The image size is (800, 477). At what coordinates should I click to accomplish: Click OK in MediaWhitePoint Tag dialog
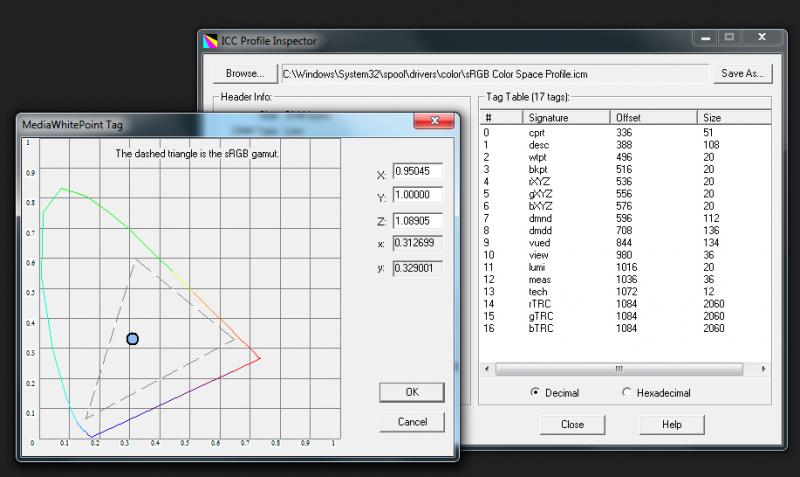tap(412, 392)
